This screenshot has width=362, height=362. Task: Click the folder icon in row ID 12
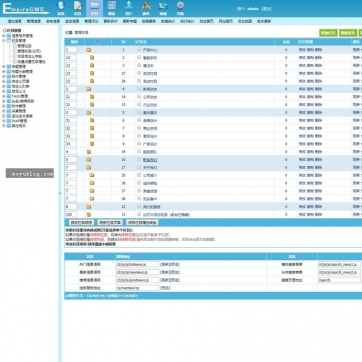89,207
